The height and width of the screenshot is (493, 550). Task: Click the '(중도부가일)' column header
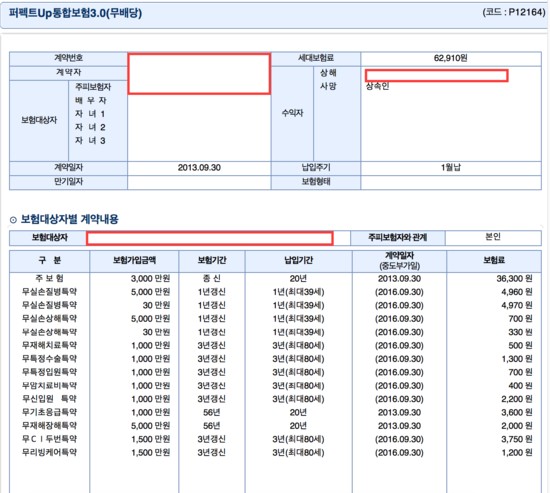tap(400, 266)
